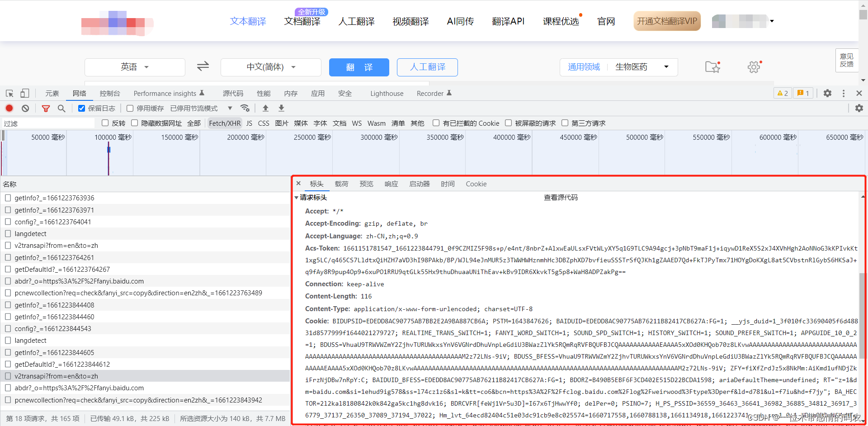The height and width of the screenshot is (426, 868).
Task: Toggle preserve log checkbox
Action: (81, 108)
